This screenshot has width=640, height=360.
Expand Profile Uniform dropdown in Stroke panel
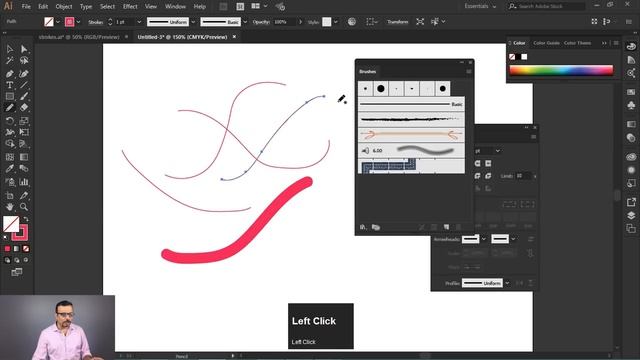tap(507, 283)
